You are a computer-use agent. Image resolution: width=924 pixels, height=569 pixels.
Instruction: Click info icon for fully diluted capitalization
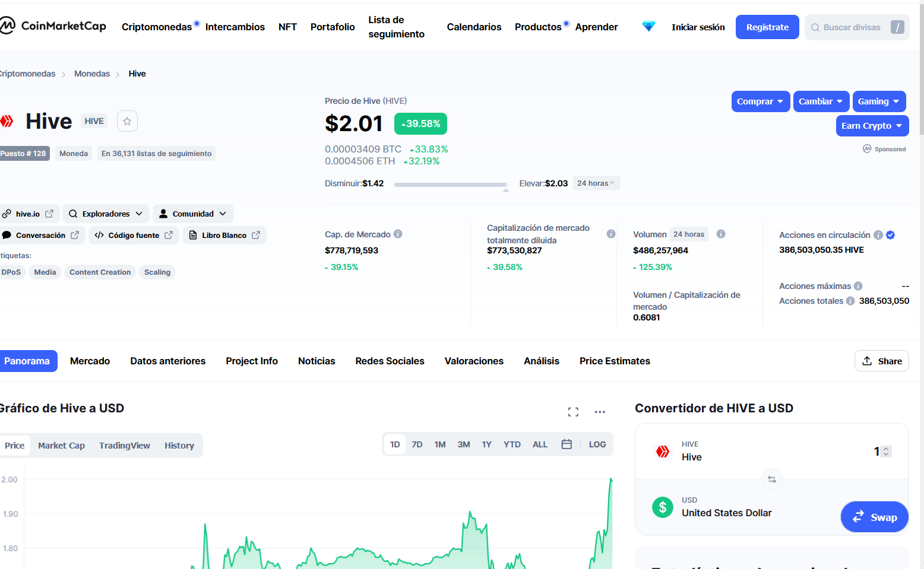tap(611, 234)
